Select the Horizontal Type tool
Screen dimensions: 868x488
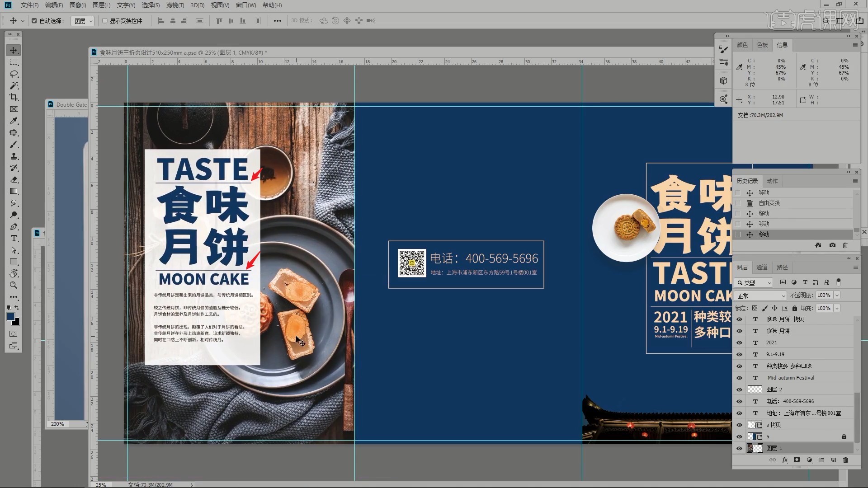[14, 238]
